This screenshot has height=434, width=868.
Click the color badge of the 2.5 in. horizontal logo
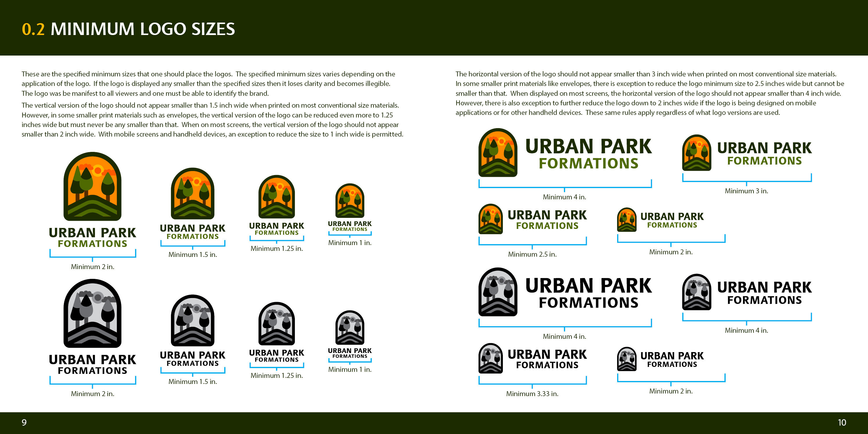pyautogui.click(x=491, y=219)
